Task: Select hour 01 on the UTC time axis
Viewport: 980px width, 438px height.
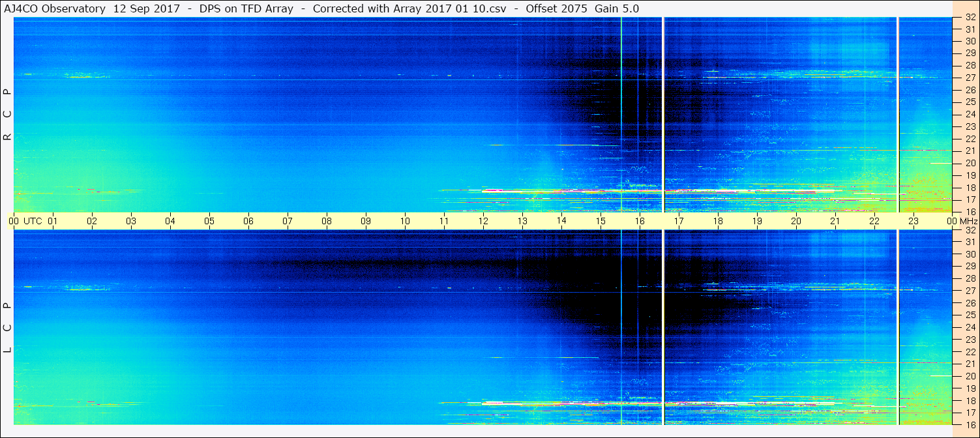Action: coord(53,222)
